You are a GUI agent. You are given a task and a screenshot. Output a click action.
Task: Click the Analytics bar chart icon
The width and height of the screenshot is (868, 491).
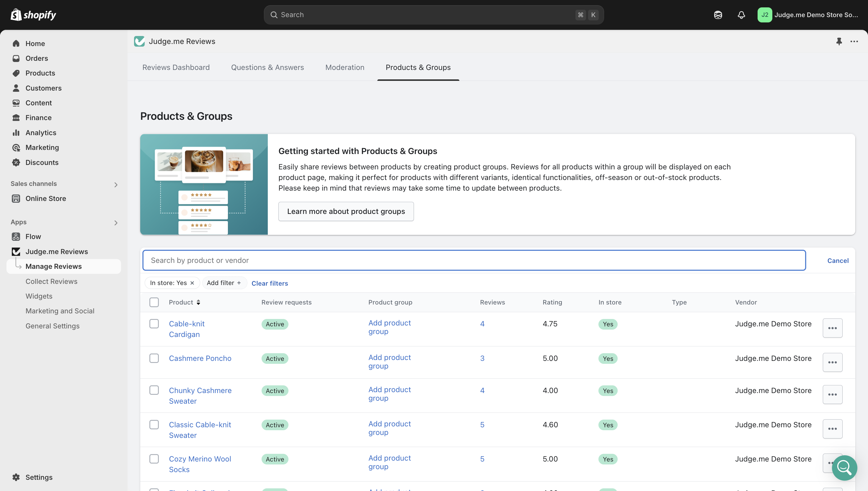point(16,132)
